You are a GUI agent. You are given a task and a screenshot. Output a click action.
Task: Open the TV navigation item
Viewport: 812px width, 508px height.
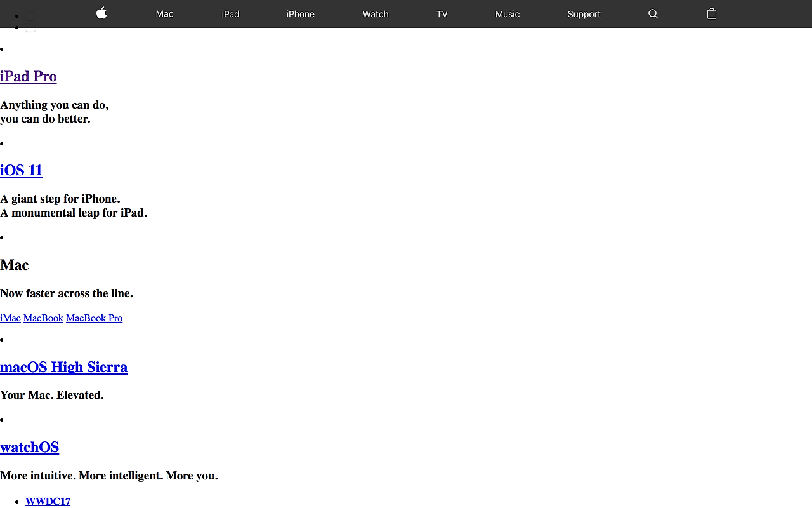point(442,14)
